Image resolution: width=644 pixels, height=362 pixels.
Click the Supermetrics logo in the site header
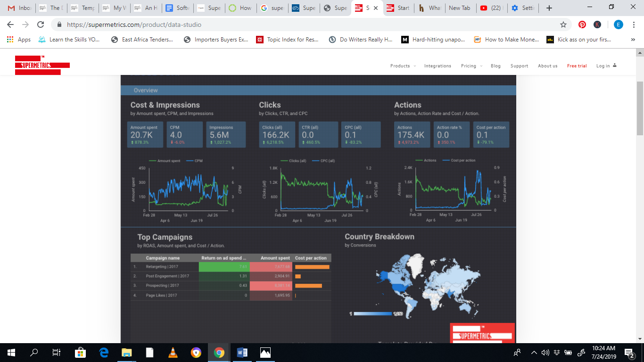click(42, 65)
